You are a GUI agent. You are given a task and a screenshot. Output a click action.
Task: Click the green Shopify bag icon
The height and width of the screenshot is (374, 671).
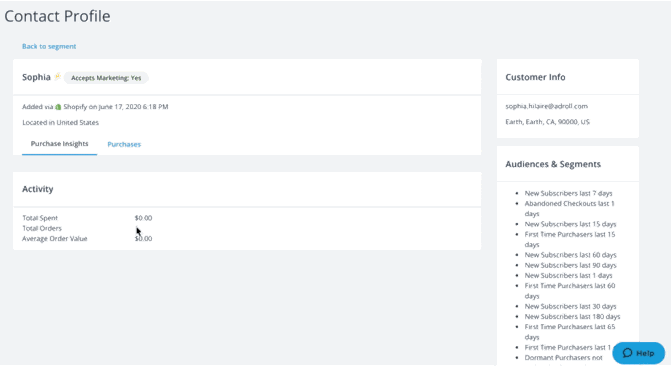pyautogui.click(x=58, y=107)
